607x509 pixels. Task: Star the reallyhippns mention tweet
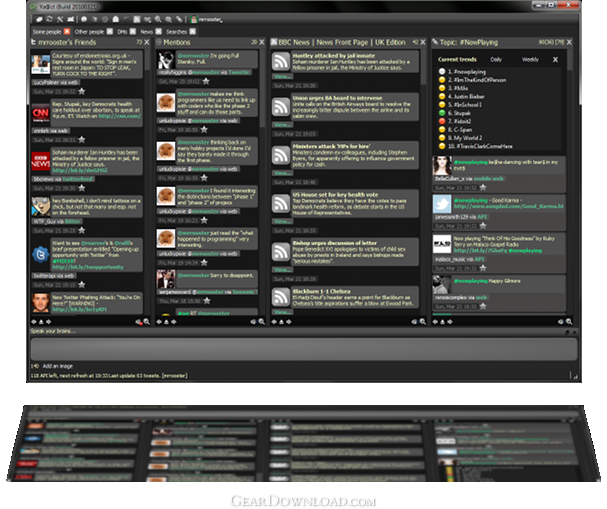(x=206, y=81)
